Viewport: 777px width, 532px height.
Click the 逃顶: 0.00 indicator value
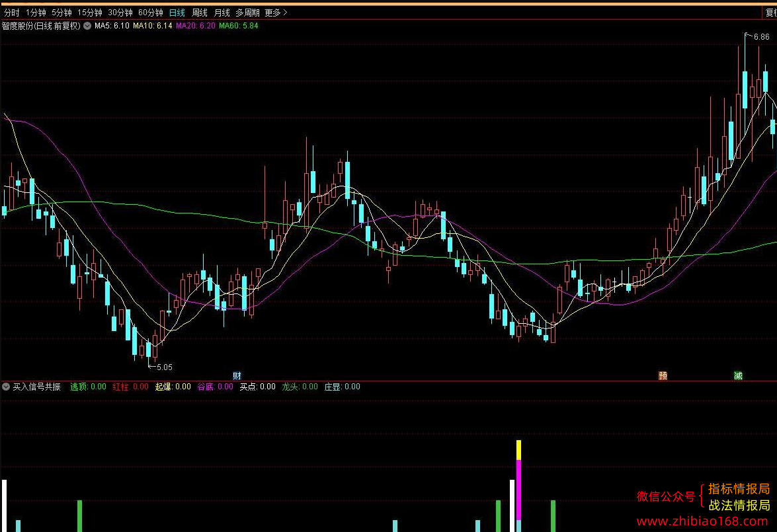pyautogui.click(x=88, y=387)
